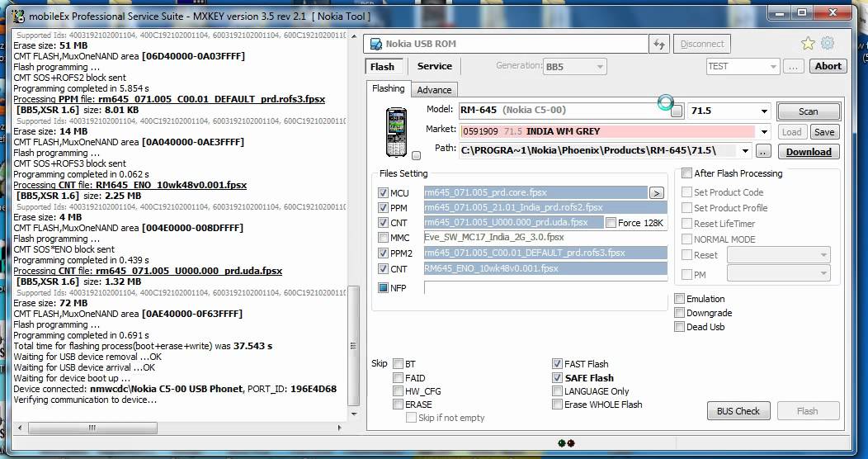This screenshot has height=459, width=868.
Task: Toggle the NFP checkbox
Action: pyautogui.click(x=383, y=288)
